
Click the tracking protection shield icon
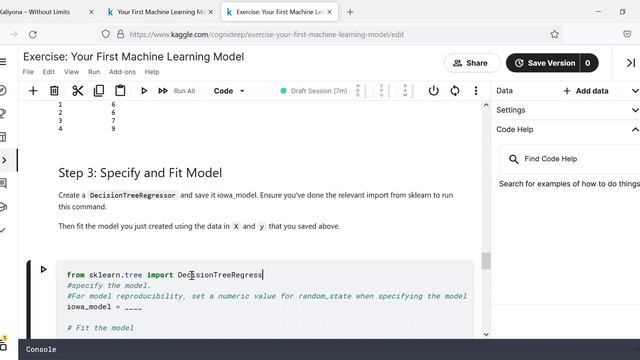point(106,34)
